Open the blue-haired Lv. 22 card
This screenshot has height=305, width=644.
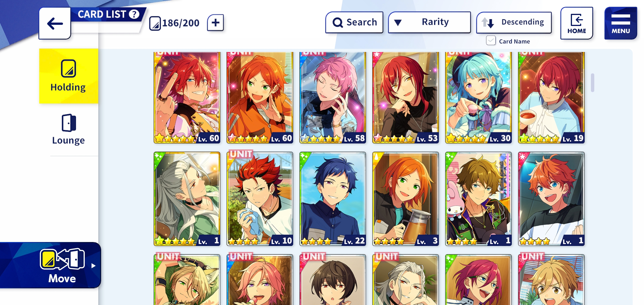[x=333, y=199]
